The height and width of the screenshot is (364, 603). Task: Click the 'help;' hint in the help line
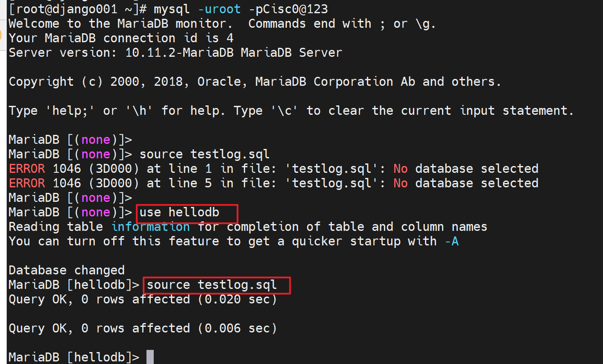tap(70, 111)
